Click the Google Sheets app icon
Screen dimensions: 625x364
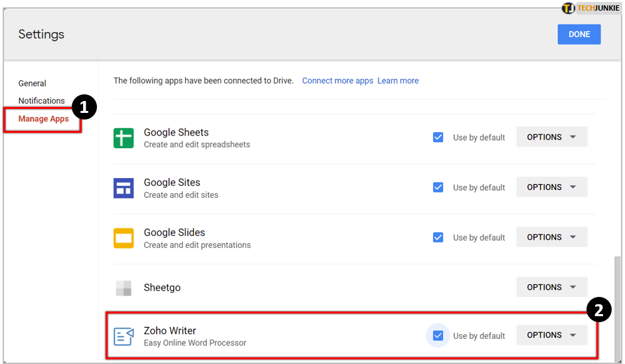pyautogui.click(x=124, y=137)
